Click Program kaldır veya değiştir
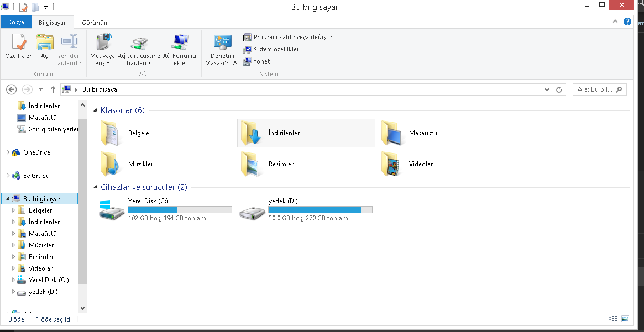Screen dimensions: 644x332 (x=287, y=38)
